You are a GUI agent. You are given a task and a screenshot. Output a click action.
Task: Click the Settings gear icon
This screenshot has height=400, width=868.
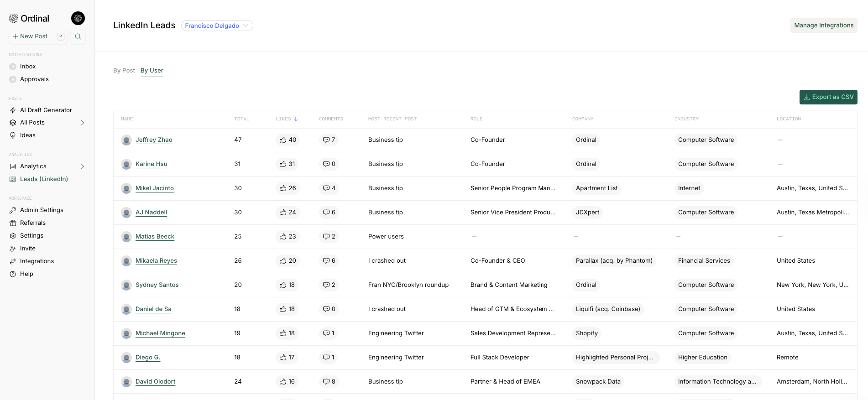coord(13,236)
